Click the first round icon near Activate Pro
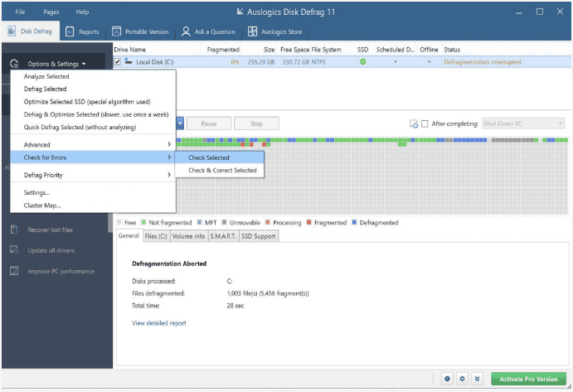The height and width of the screenshot is (392, 573). pyautogui.click(x=447, y=379)
